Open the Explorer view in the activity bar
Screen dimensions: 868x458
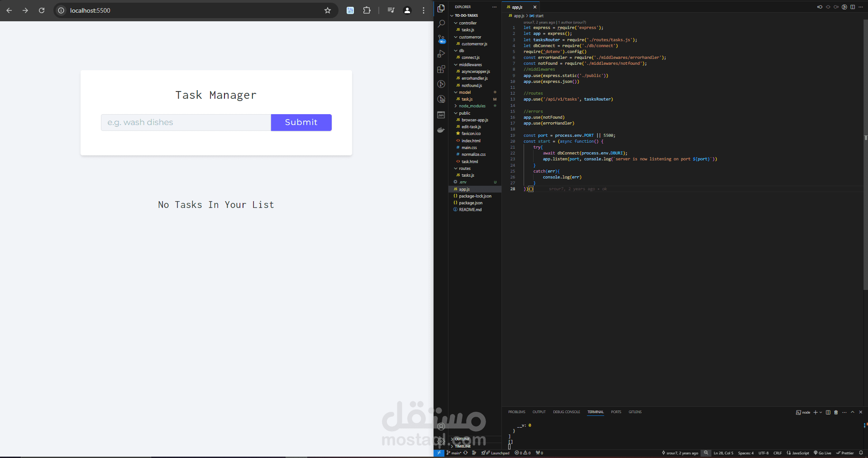click(x=441, y=8)
